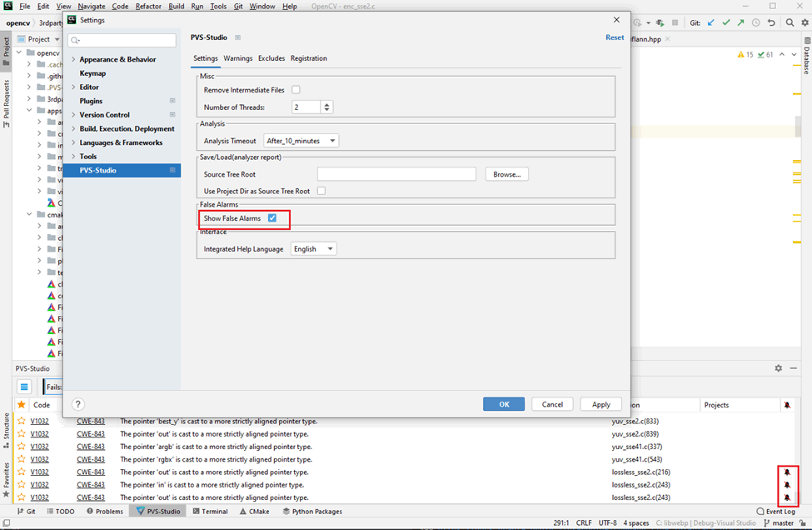The width and height of the screenshot is (812, 530).
Task: Hide the PVS-Studio panel with minus icon
Action: 794,367
